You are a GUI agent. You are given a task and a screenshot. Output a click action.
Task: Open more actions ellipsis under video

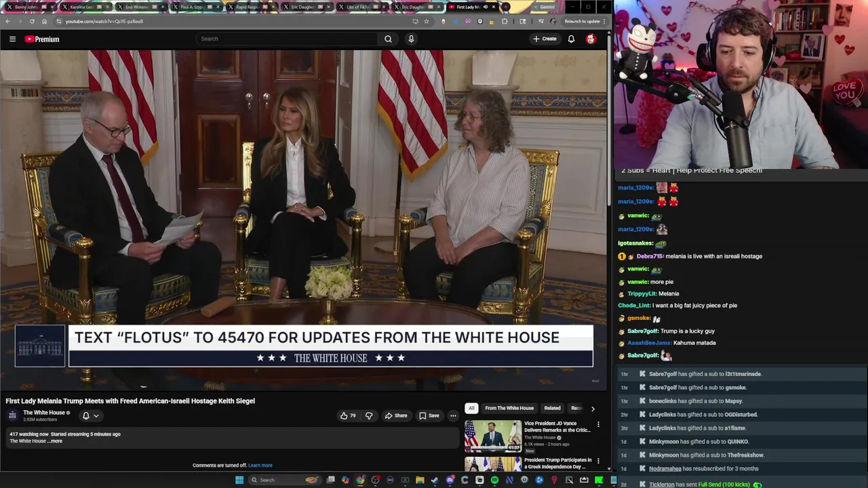pyautogui.click(x=453, y=415)
